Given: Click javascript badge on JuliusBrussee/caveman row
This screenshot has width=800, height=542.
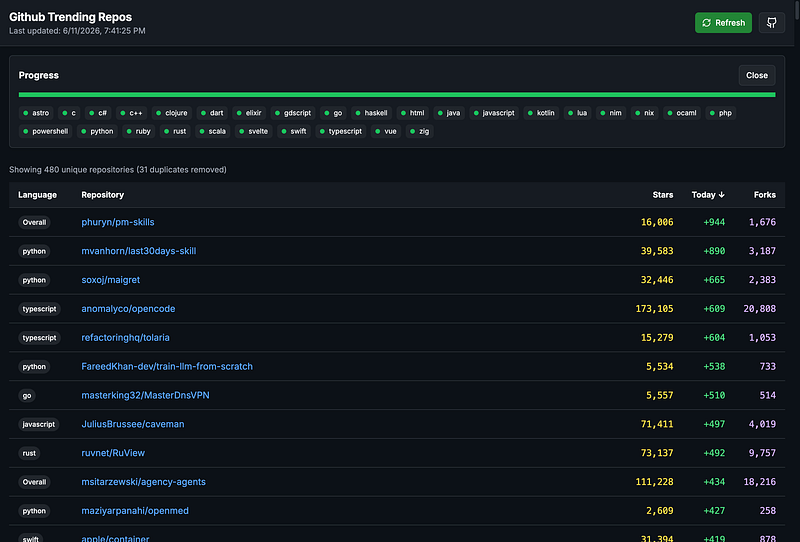Looking at the screenshot, I should [39, 424].
